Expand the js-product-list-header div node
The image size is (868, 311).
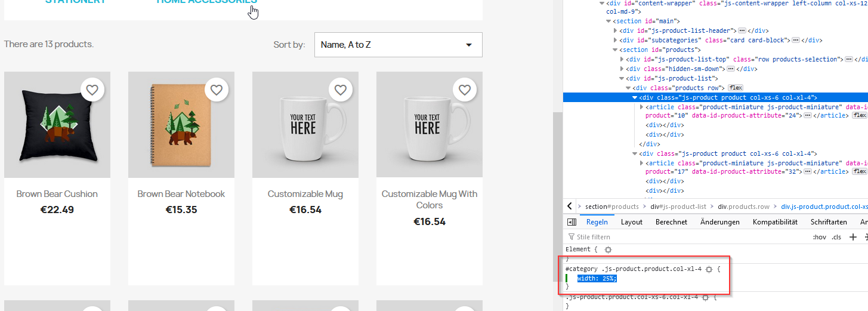pos(616,30)
